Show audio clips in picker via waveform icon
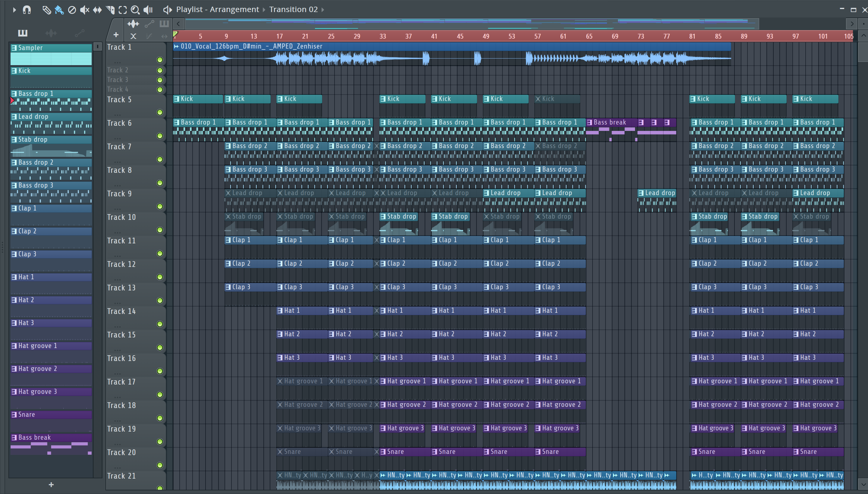This screenshot has height=494, width=868. (51, 33)
